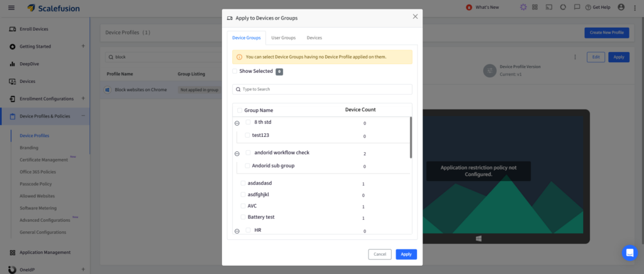Check the andorid workflow check group
Viewport: 644px width, 274px height.
click(248, 153)
